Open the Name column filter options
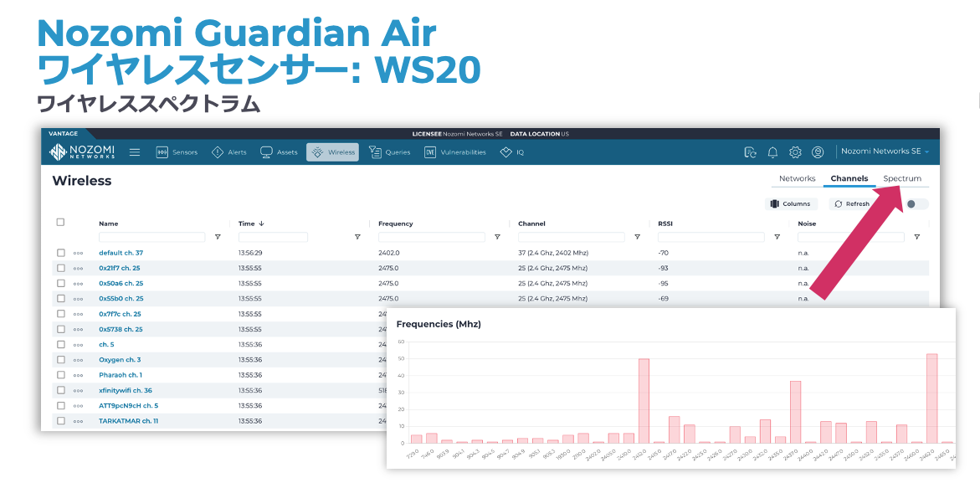 pos(218,238)
